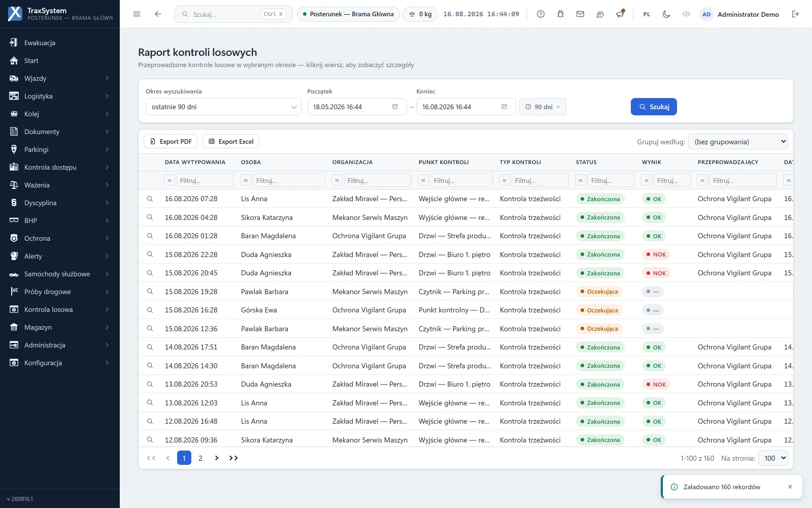Open the chat messages icon
The image size is (812, 508).
(600, 14)
